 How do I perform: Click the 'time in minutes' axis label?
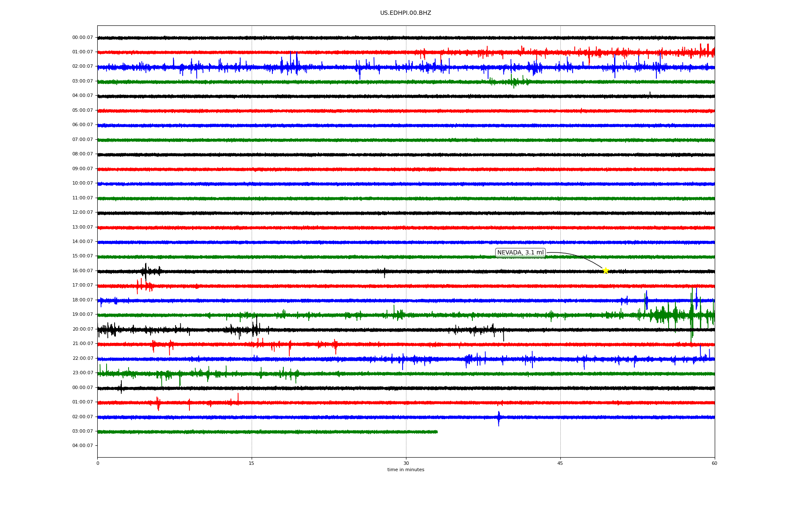[406, 470]
